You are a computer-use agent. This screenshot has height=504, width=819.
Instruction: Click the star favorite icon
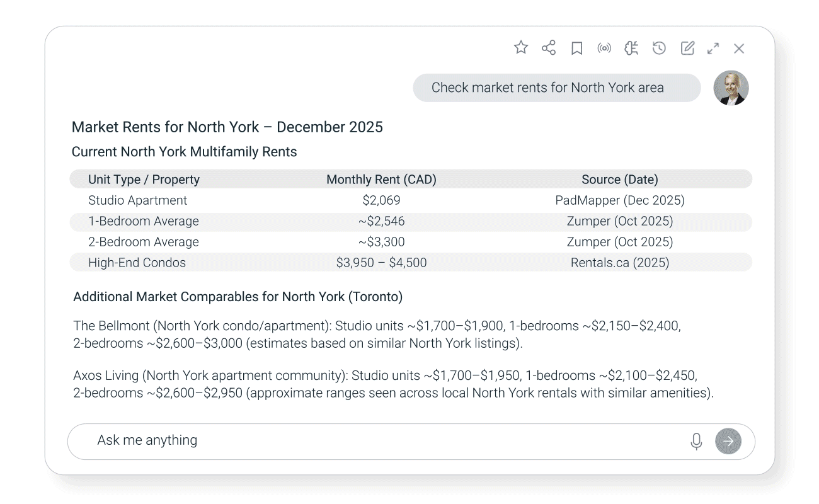pos(521,48)
